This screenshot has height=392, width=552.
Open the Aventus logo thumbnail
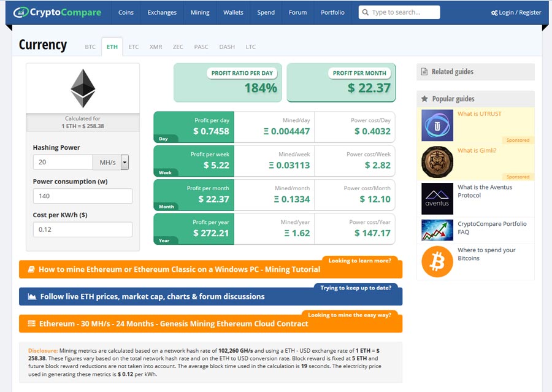coord(437,199)
